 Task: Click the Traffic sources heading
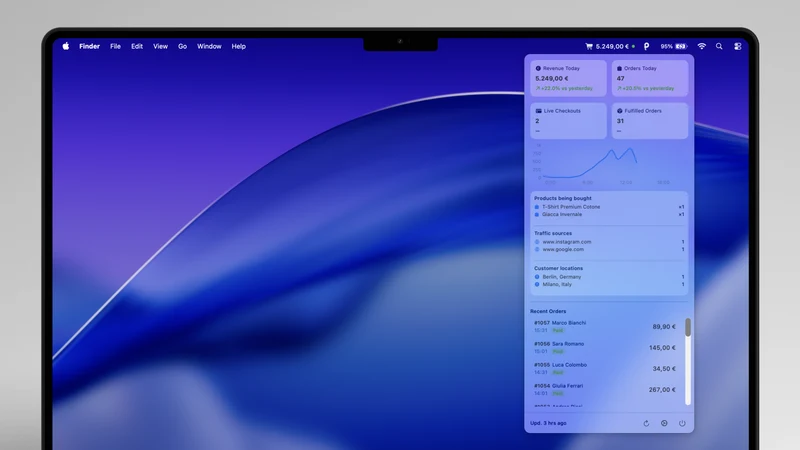click(553, 233)
